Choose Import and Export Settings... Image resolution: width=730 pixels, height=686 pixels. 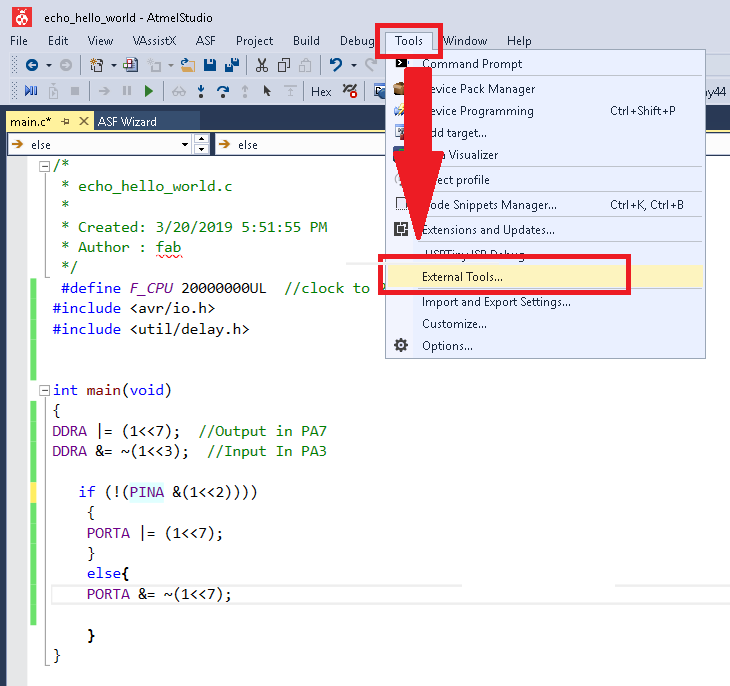pyautogui.click(x=545, y=302)
